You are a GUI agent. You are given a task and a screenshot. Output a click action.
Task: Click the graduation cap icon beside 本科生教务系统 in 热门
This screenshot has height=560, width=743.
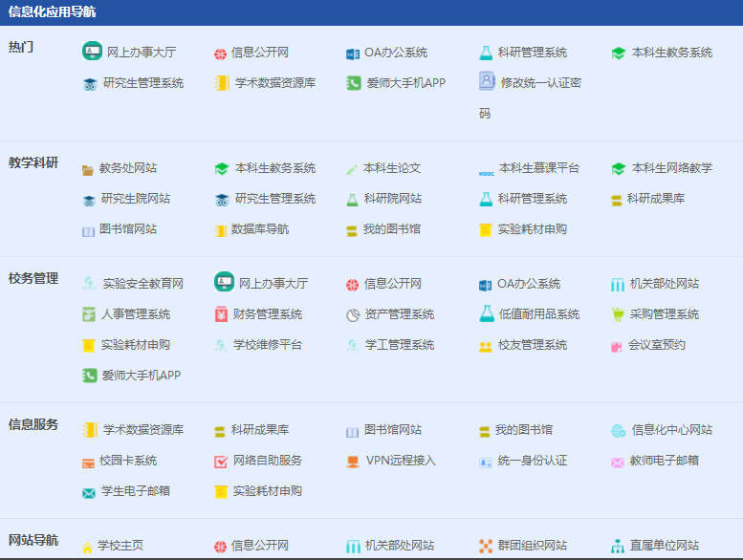(x=619, y=53)
